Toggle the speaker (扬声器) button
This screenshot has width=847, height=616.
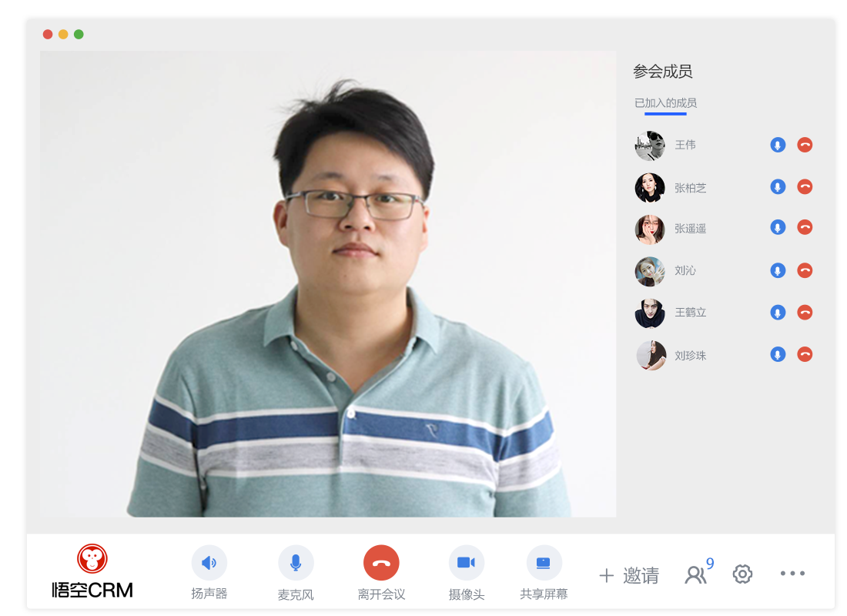pos(209,563)
